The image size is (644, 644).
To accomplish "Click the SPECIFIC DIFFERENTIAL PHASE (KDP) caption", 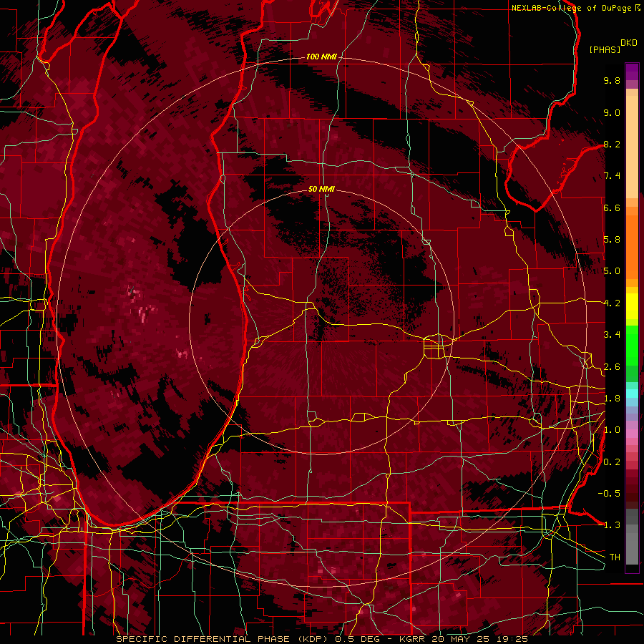I will (x=224, y=639).
